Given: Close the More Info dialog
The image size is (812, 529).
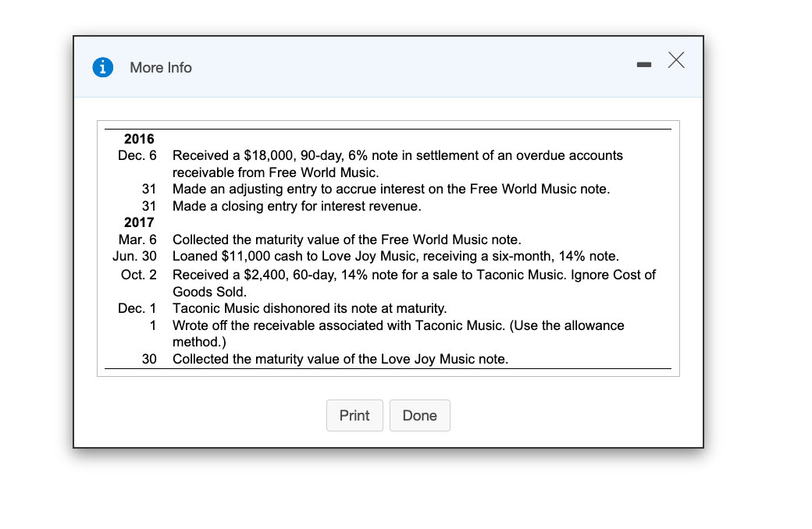Looking at the screenshot, I should [x=676, y=60].
